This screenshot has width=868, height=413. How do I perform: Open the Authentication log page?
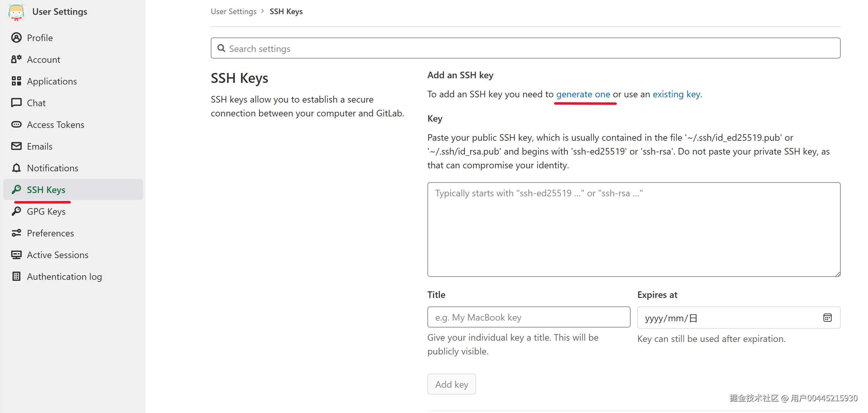64,277
